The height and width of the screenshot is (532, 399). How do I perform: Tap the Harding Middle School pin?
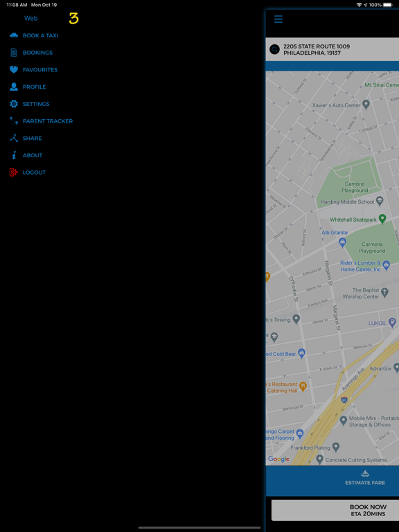click(x=380, y=201)
